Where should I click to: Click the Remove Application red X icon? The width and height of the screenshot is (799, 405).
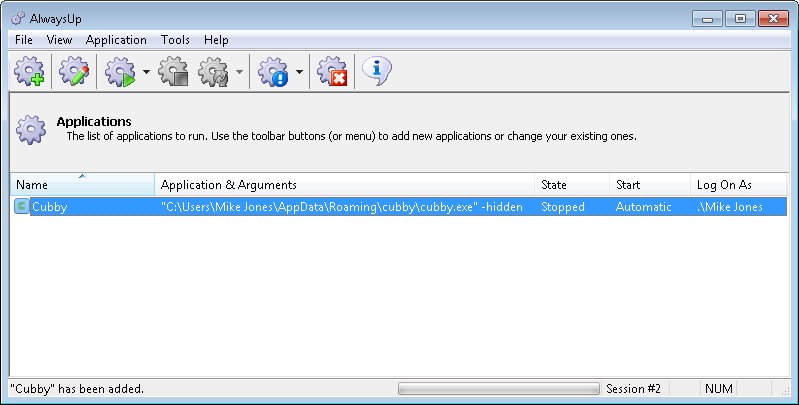(332, 71)
